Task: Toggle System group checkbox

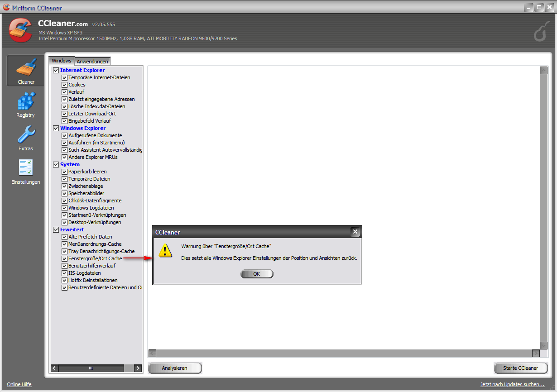Action: point(56,164)
